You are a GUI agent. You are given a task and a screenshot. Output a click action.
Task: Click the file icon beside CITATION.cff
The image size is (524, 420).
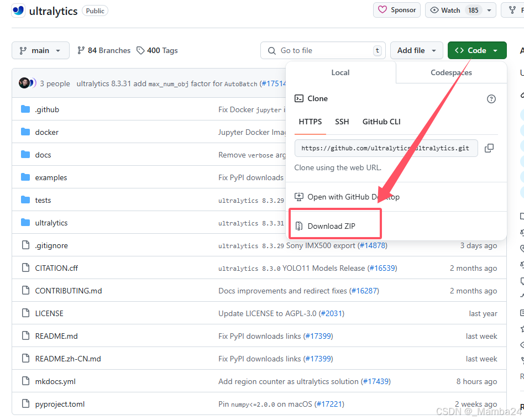tap(25, 267)
